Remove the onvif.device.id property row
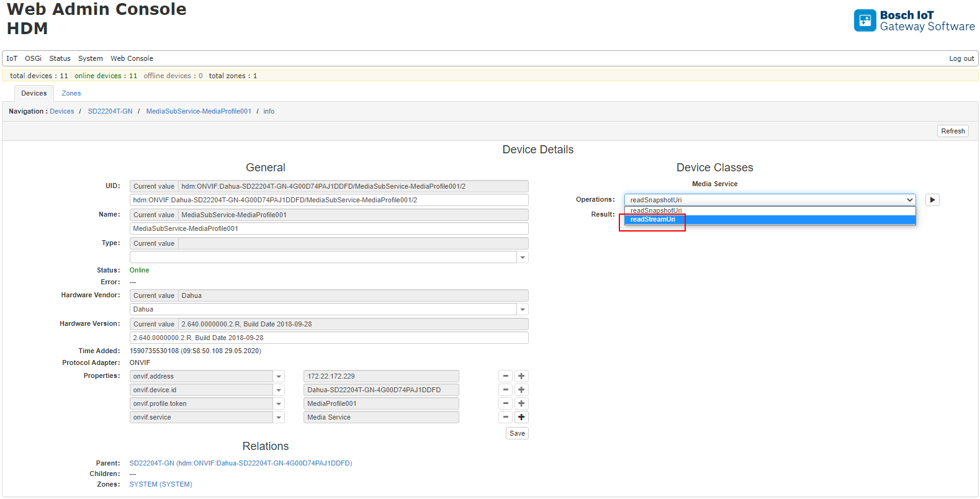The height and width of the screenshot is (499, 980). (x=506, y=390)
